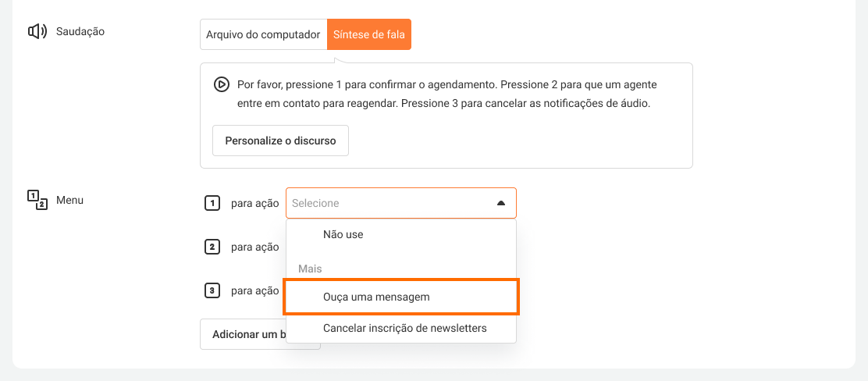Click the greeting speech text paragraph
Viewport: 868px width, 381px height.
[453, 93]
